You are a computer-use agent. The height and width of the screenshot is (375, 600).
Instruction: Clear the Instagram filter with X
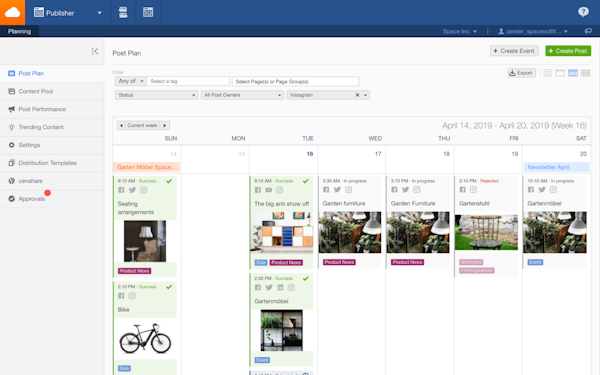357,95
